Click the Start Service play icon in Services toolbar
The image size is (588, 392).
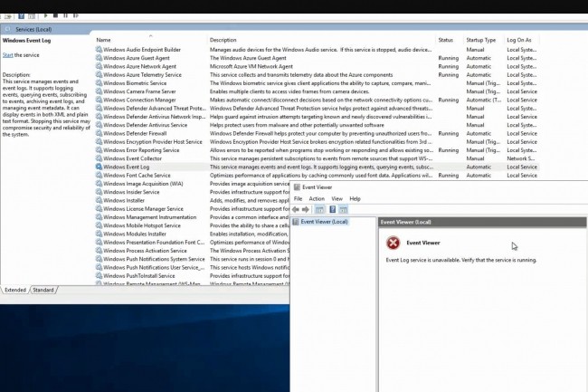46,15
